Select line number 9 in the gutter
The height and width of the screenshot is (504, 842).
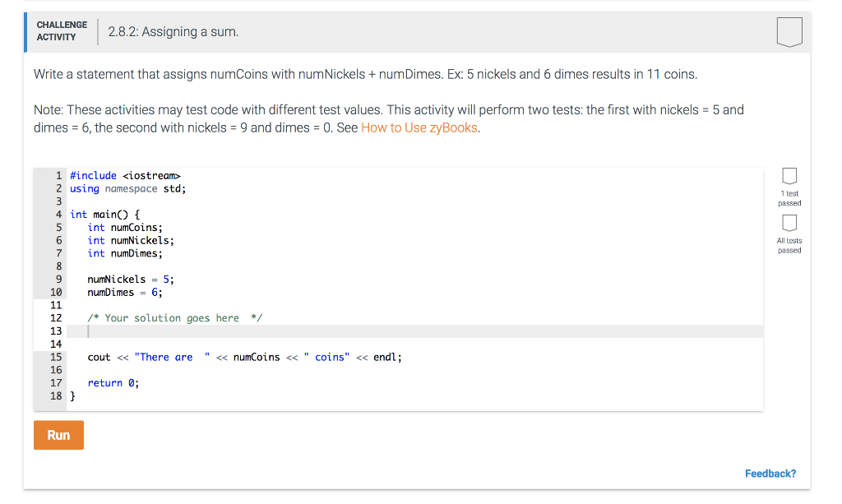[58, 279]
